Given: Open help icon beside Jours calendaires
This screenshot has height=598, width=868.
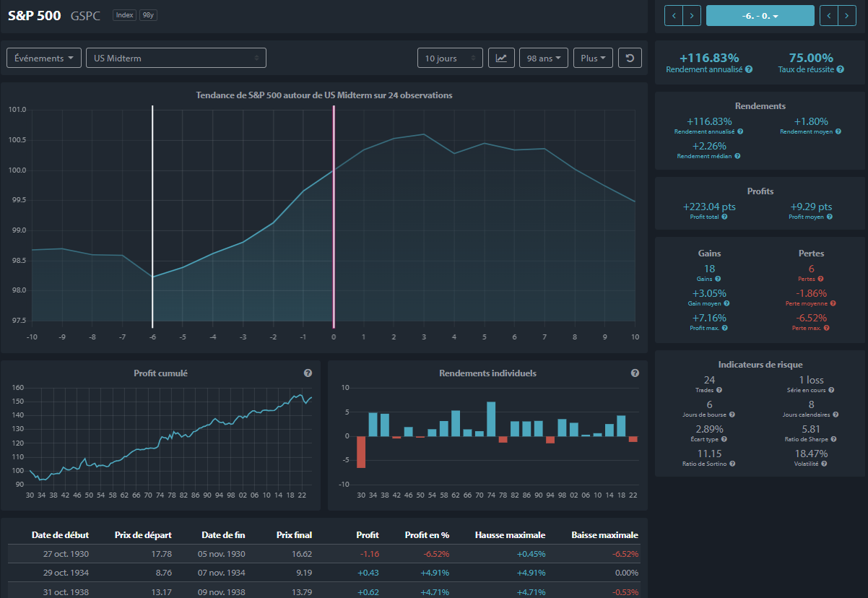Looking at the screenshot, I should coord(837,415).
